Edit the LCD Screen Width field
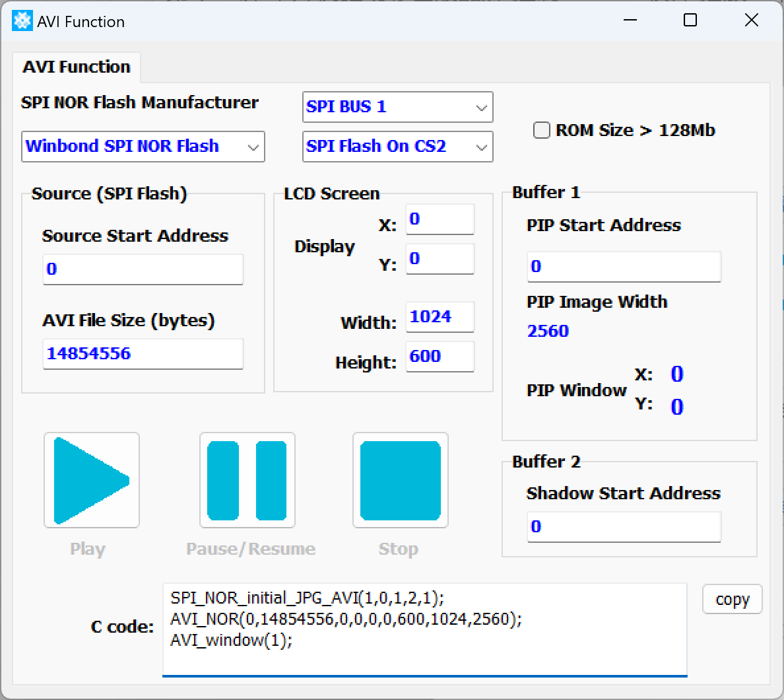 click(440, 317)
